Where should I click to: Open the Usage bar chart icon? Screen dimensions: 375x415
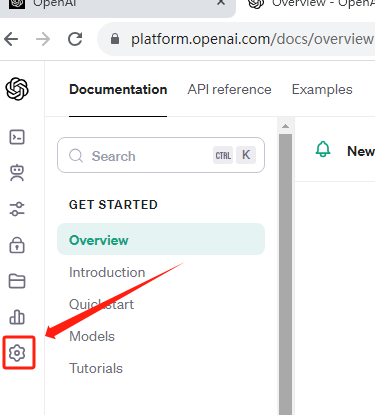click(x=17, y=317)
